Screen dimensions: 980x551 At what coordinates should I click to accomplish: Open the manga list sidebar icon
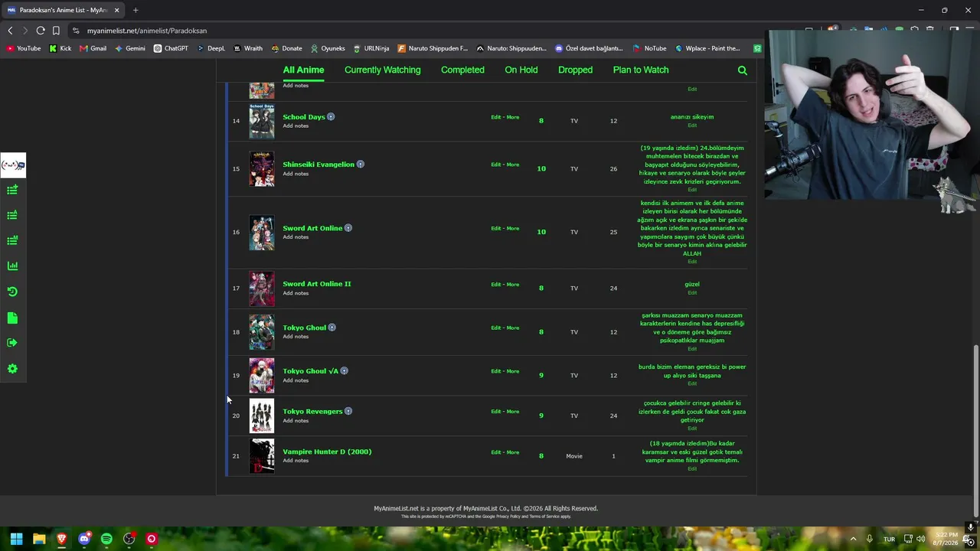(12, 240)
